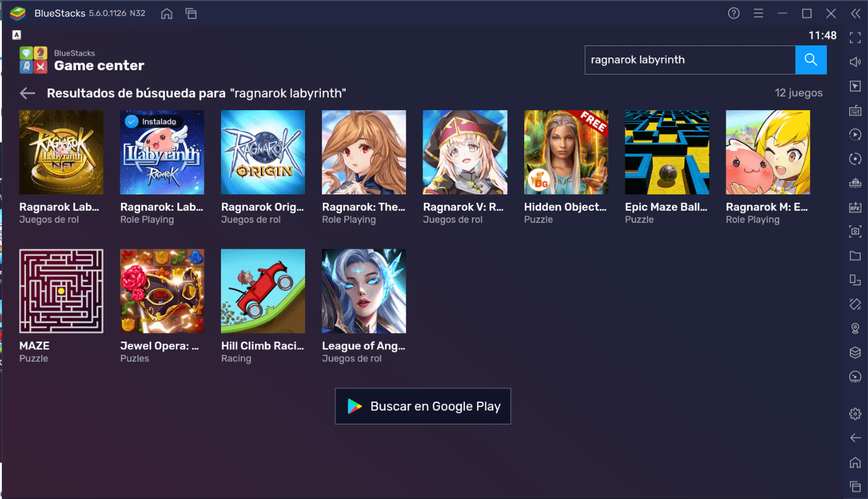Click the cursor lock icon in the sidebar
The image size is (868, 499).
pyautogui.click(x=855, y=86)
